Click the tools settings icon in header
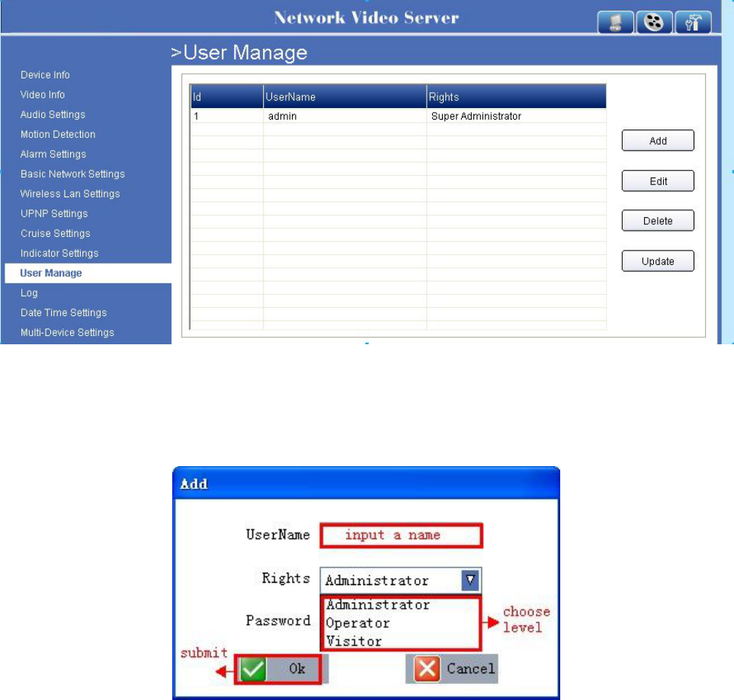The width and height of the screenshot is (734, 700). [693, 22]
